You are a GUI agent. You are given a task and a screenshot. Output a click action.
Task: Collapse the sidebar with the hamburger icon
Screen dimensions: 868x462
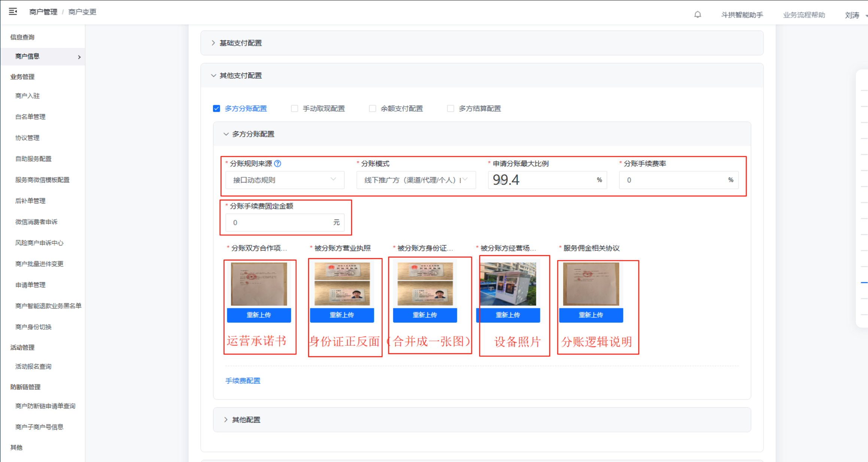click(13, 12)
